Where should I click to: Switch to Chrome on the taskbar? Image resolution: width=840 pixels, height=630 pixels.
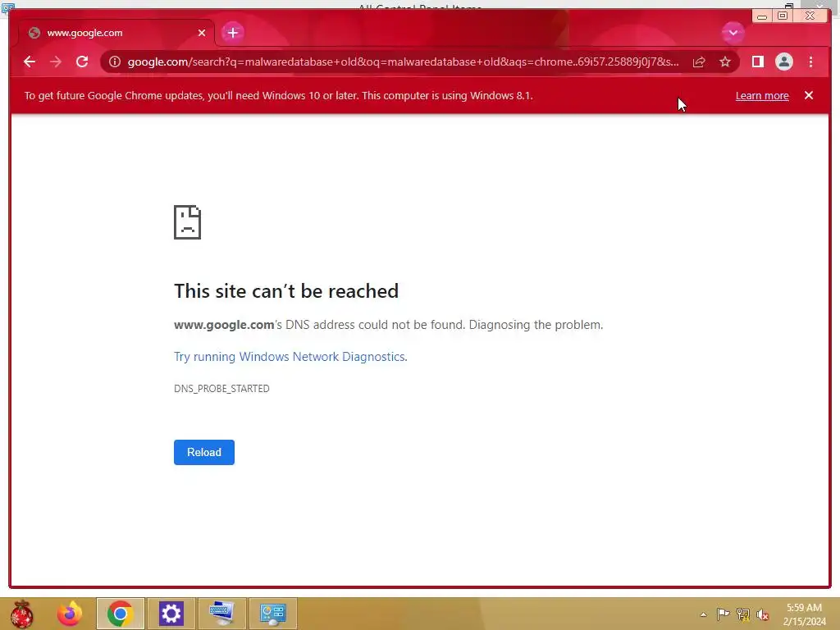point(120,614)
